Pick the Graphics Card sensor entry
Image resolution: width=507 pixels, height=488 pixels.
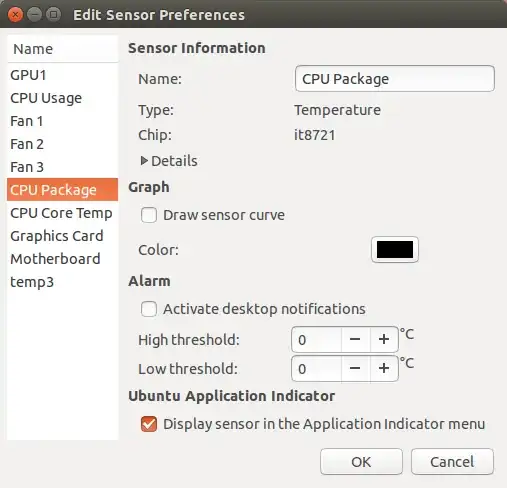[62, 236]
